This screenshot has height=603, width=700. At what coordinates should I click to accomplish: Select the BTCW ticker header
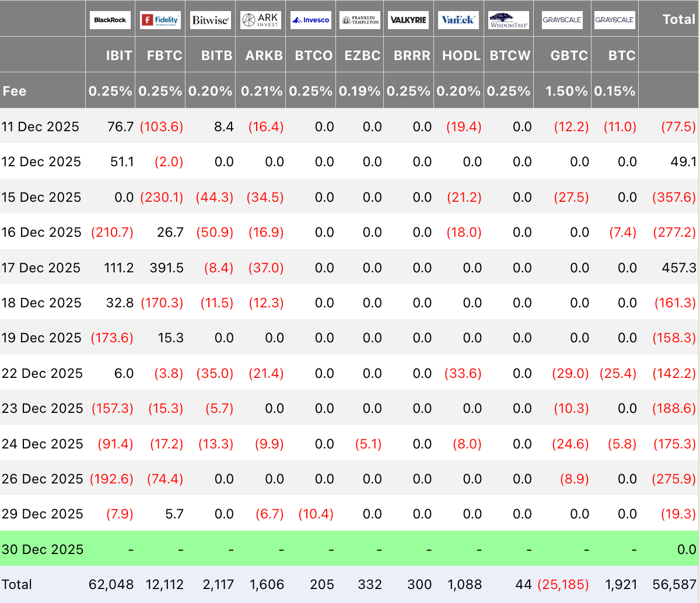point(510,55)
